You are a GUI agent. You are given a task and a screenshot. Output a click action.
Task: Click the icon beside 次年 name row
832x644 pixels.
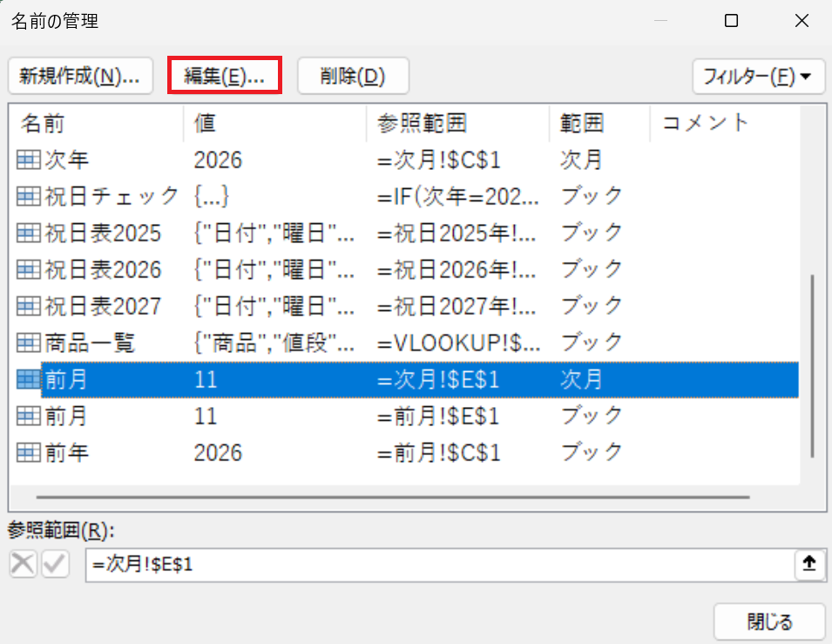point(29,159)
